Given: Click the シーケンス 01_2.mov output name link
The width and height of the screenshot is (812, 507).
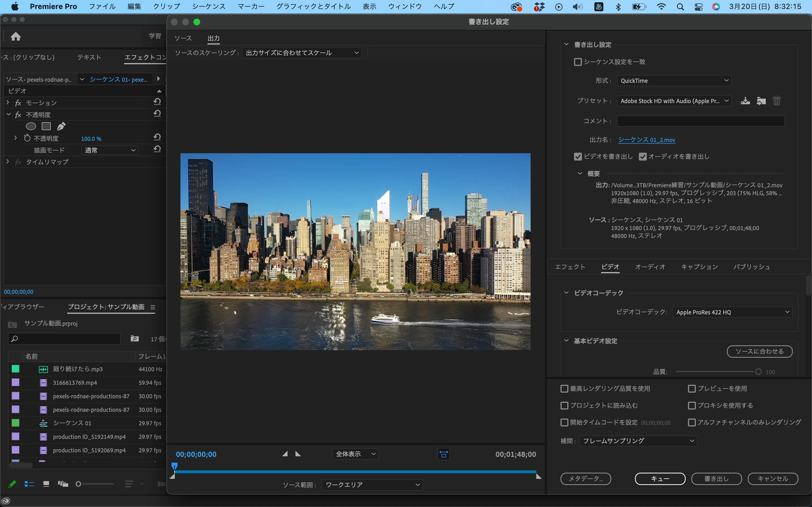Looking at the screenshot, I should 646,140.
